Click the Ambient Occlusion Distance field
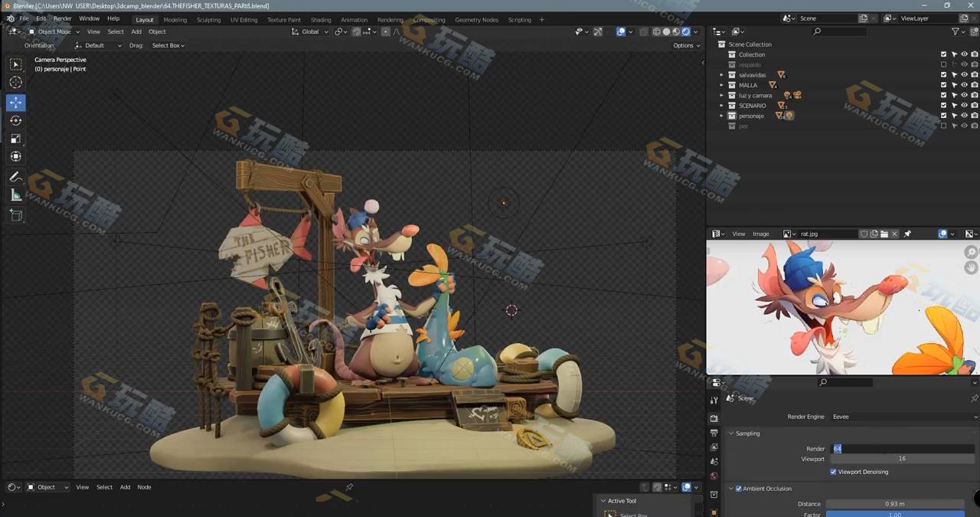The height and width of the screenshot is (517, 980). (895, 504)
